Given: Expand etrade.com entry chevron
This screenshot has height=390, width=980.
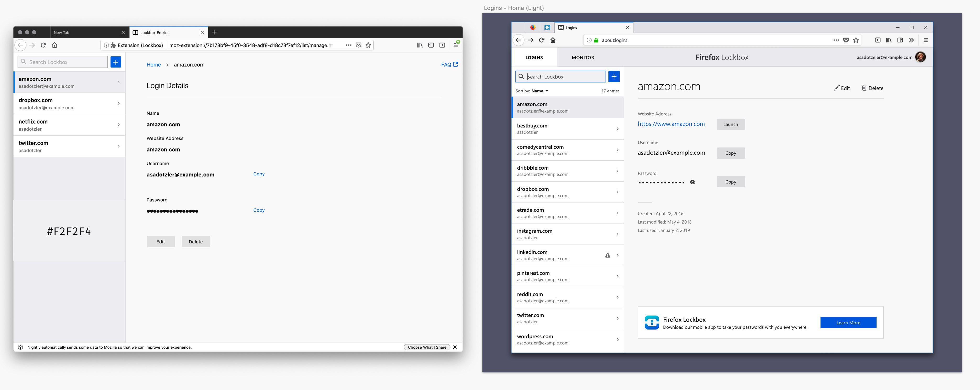Looking at the screenshot, I should click(x=617, y=213).
